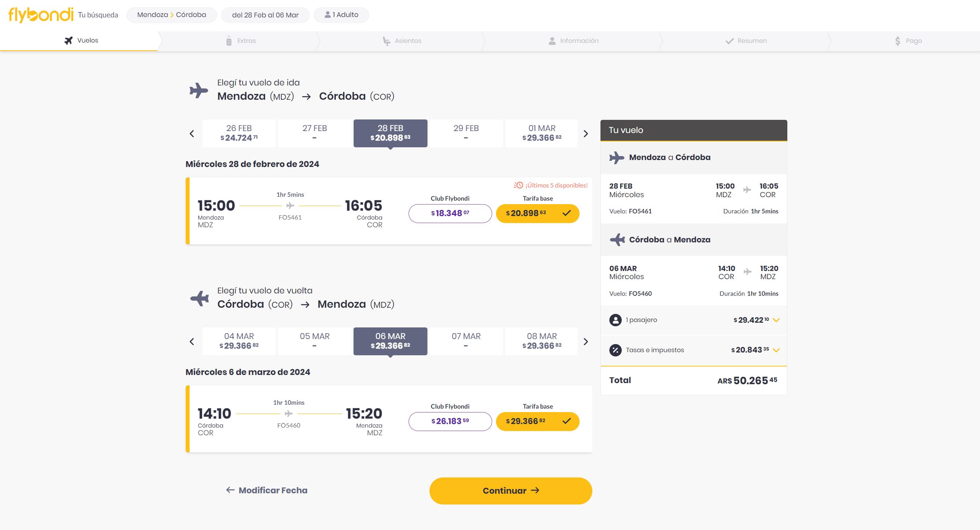Click the 'Tu vuelo' summary header
This screenshot has width=980, height=530.
[694, 130]
